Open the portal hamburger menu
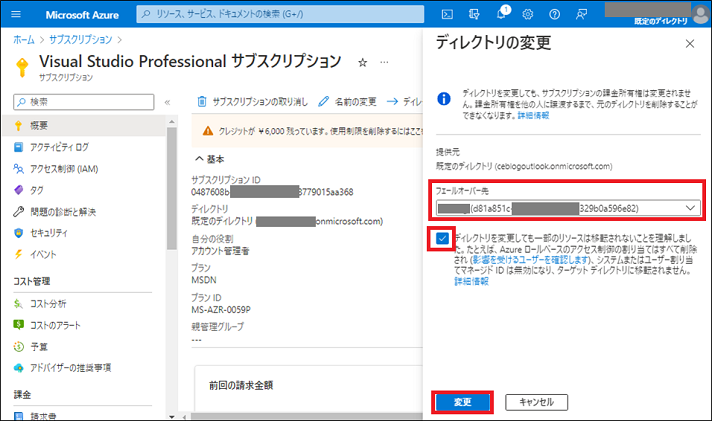 16,14
